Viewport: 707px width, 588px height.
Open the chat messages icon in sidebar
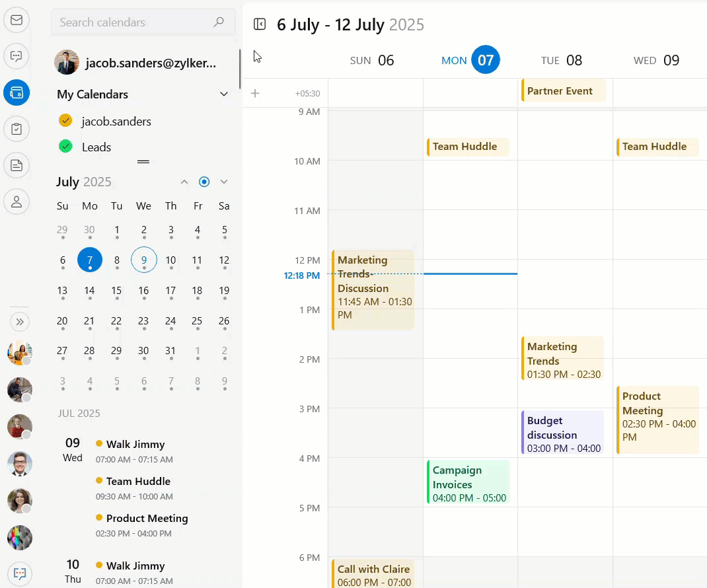[17, 56]
